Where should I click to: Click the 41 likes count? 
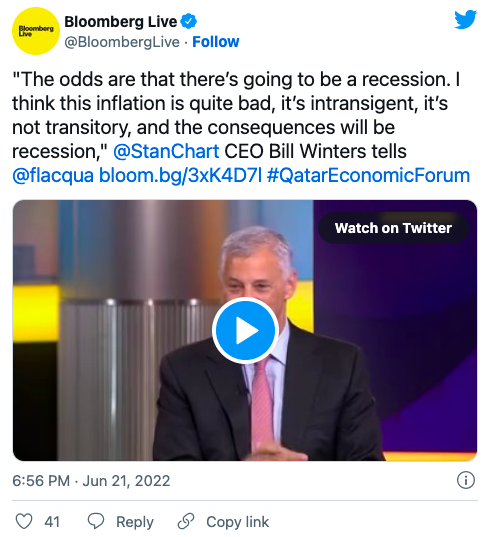coord(52,522)
